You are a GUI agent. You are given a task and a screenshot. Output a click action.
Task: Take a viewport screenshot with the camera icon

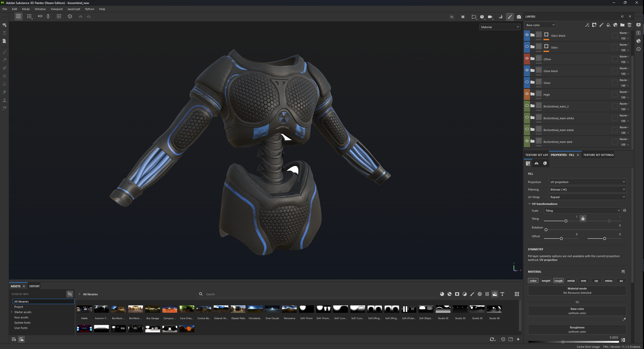click(x=519, y=17)
